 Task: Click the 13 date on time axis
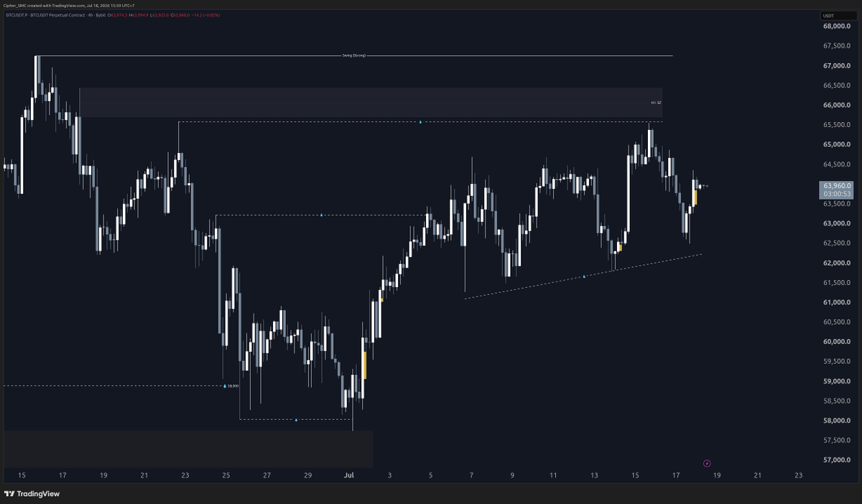[x=594, y=475]
